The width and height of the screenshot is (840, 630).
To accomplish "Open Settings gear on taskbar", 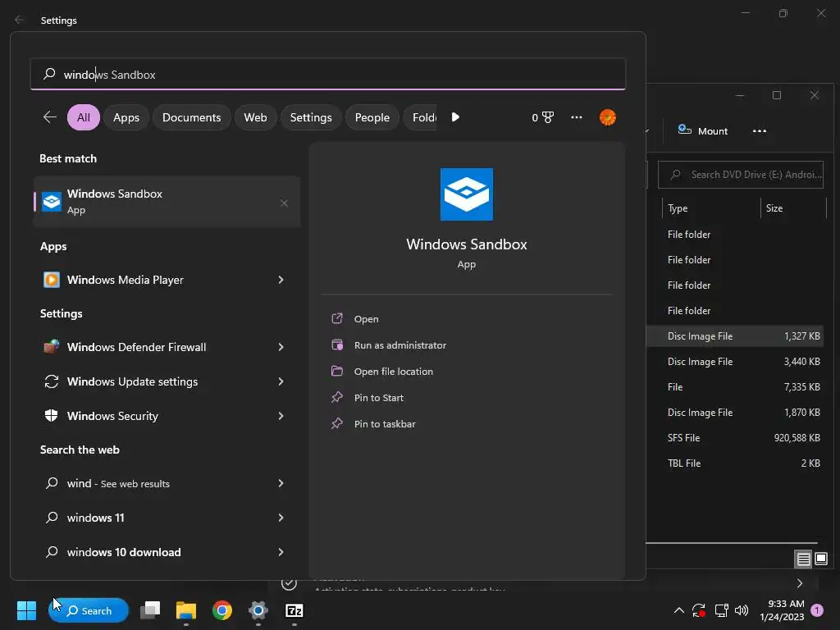I will click(258, 610).
